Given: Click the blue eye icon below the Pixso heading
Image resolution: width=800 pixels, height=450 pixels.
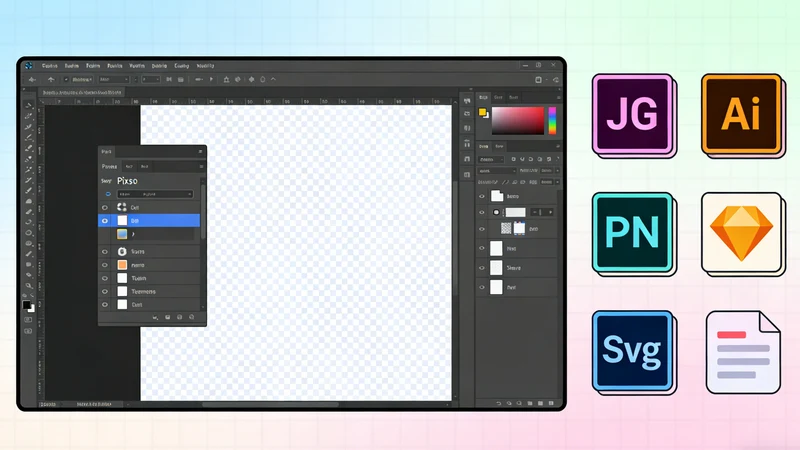Looking at the screenshot, I should point(108,194).
